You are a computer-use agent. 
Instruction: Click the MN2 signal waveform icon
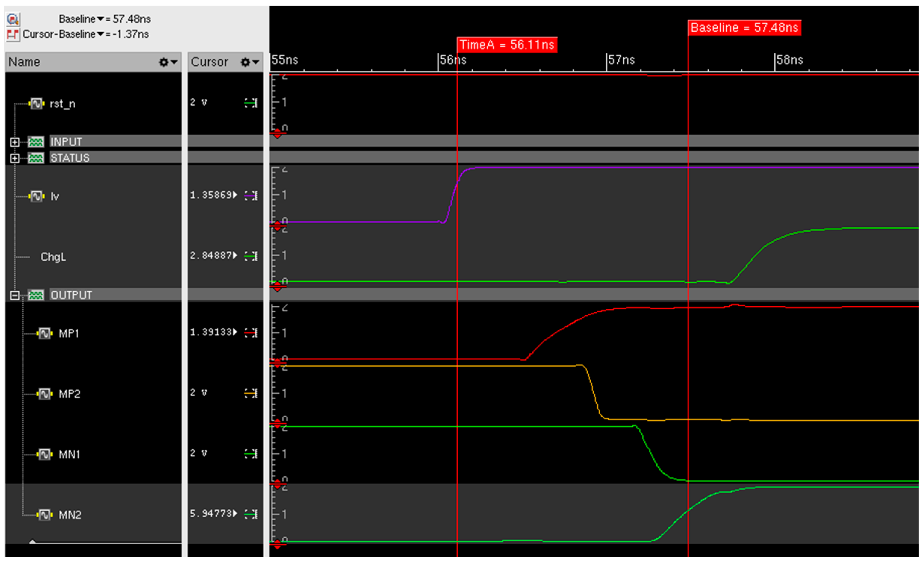click(45, 515)
